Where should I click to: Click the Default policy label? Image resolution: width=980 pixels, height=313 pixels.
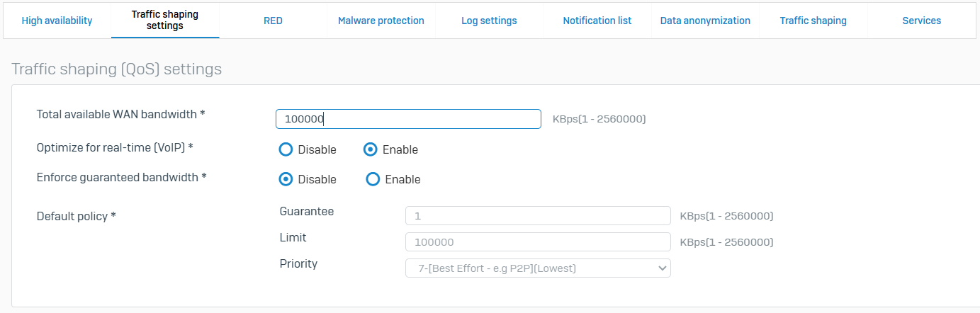pyautogui.click(x=76, y=215)
